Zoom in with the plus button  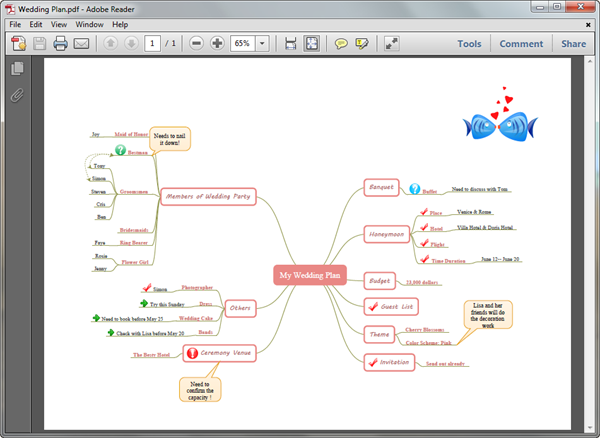217,43
